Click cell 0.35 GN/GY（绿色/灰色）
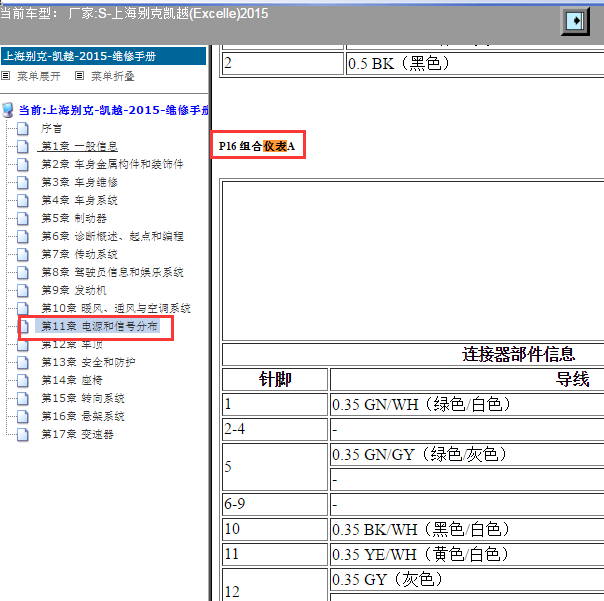Image resolution: width=604 pixels, height=601 pixels. tap(467, 454)
